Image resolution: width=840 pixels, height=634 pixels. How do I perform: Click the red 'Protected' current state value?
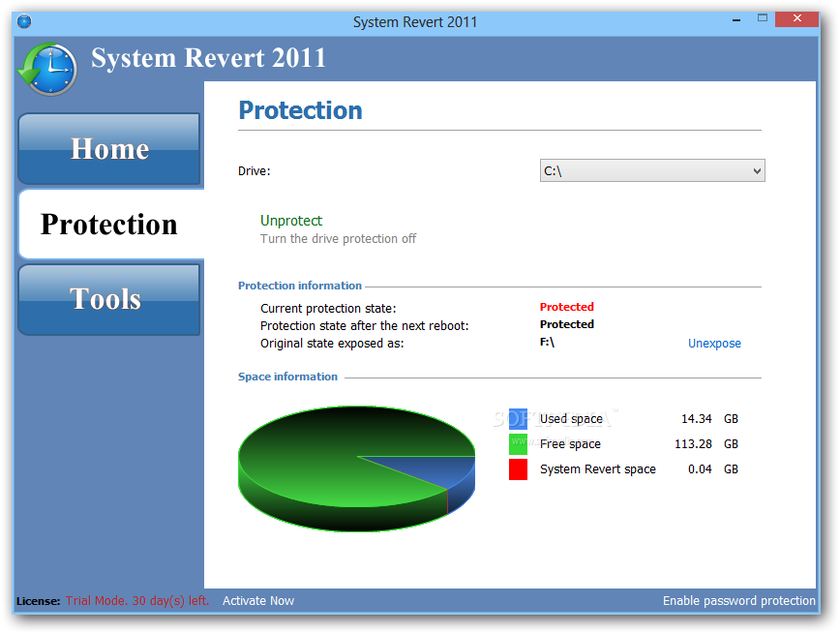coord(567,307)
